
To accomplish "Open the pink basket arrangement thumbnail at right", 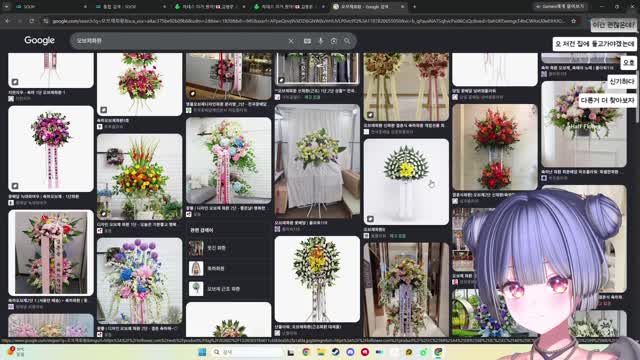I will point(584,124).
